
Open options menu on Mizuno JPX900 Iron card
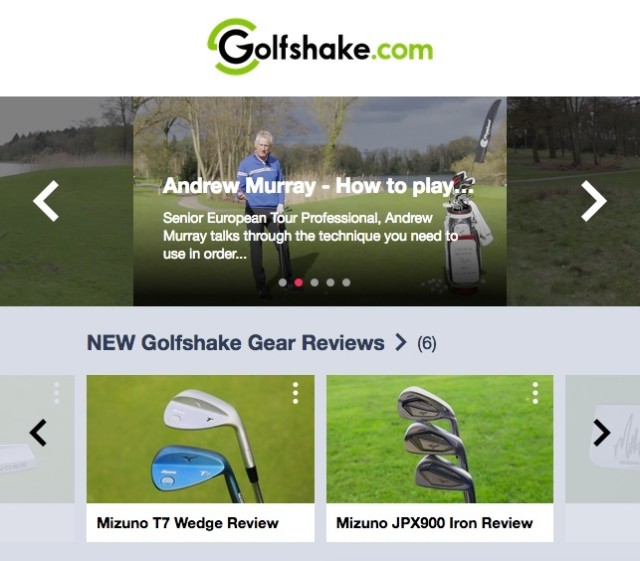(x=535, y=393)
